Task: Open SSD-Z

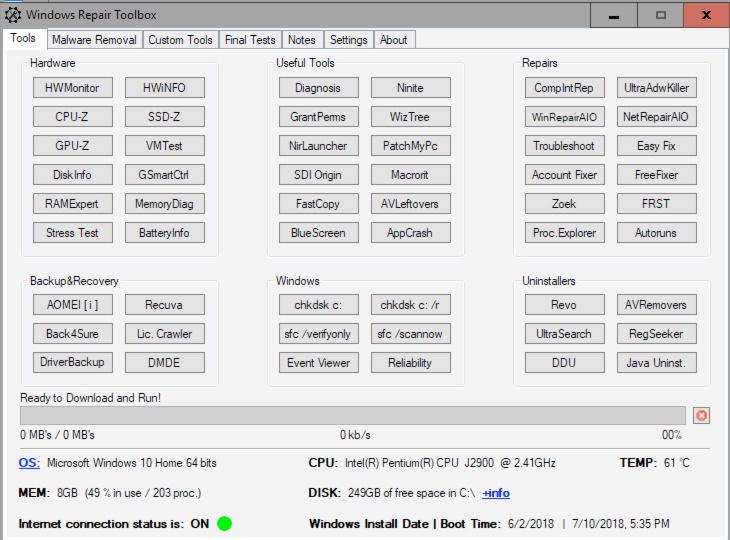Action: [x=165, y=116]
